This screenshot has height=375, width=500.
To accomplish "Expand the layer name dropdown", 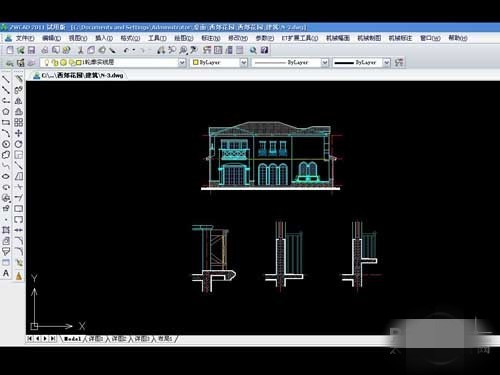I will 182,62.
